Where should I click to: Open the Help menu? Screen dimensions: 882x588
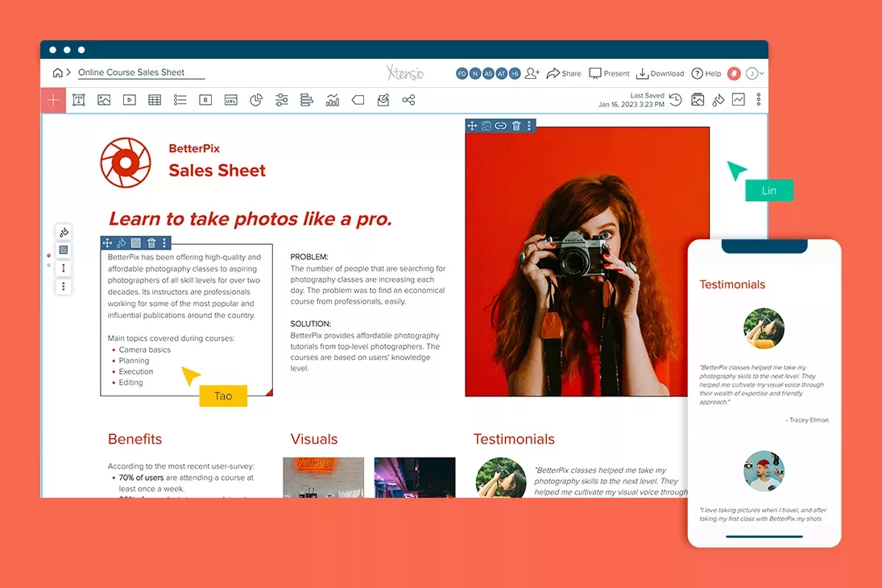(706, 73)
